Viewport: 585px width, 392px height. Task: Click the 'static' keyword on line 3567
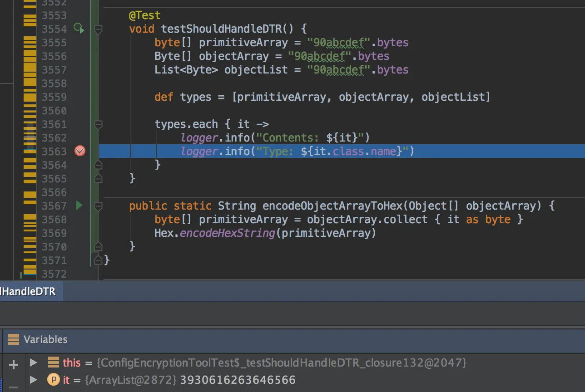coord(193,206)
